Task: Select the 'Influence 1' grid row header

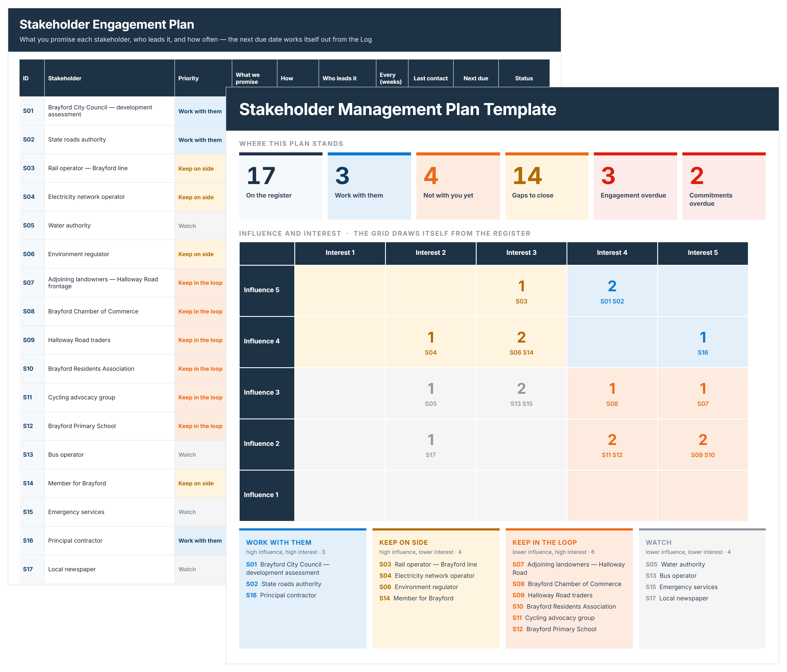Action: (267, 495)
